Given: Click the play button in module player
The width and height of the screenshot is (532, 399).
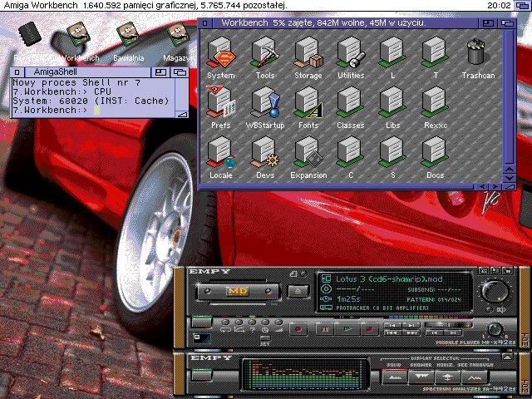Looking at the screenshot, I should (x=347, y=328).
